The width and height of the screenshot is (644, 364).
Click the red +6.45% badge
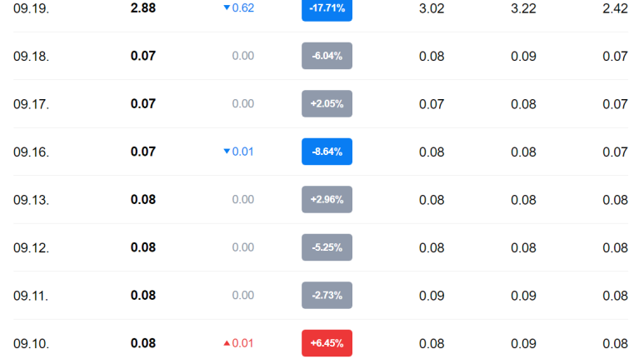pos(327,343)
